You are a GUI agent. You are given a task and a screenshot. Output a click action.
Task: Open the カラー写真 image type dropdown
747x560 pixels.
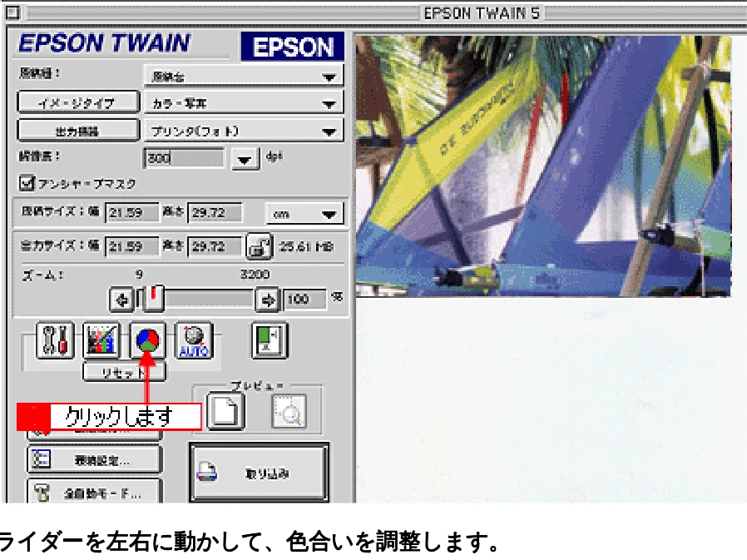pyautogui.click(x=244, y=103)
